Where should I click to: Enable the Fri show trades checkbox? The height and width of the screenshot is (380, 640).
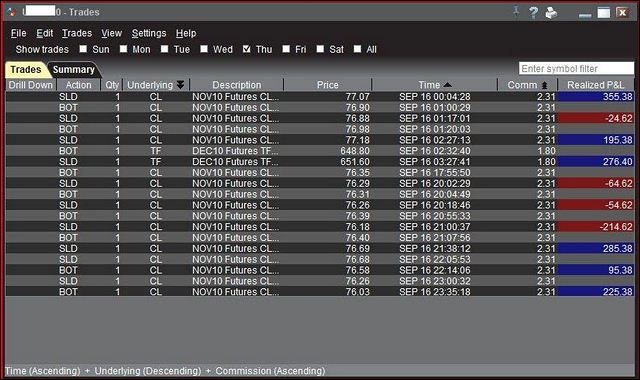pos(286,49)
